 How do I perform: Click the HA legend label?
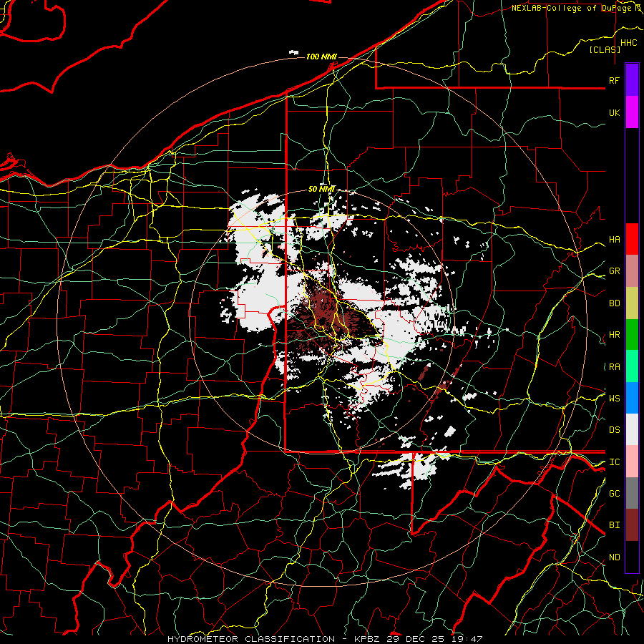pyautogui.click(x=614, y=240)
